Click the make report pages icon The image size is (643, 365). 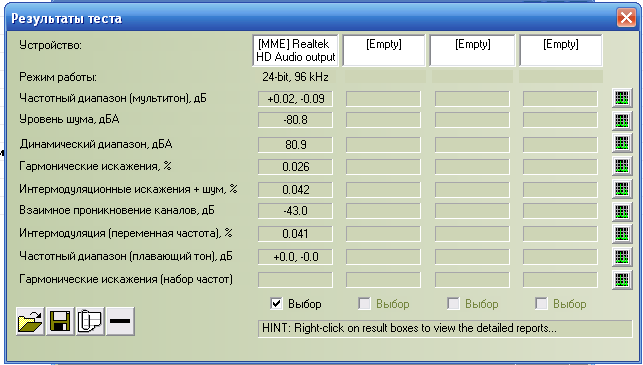[x=90, y=321]
